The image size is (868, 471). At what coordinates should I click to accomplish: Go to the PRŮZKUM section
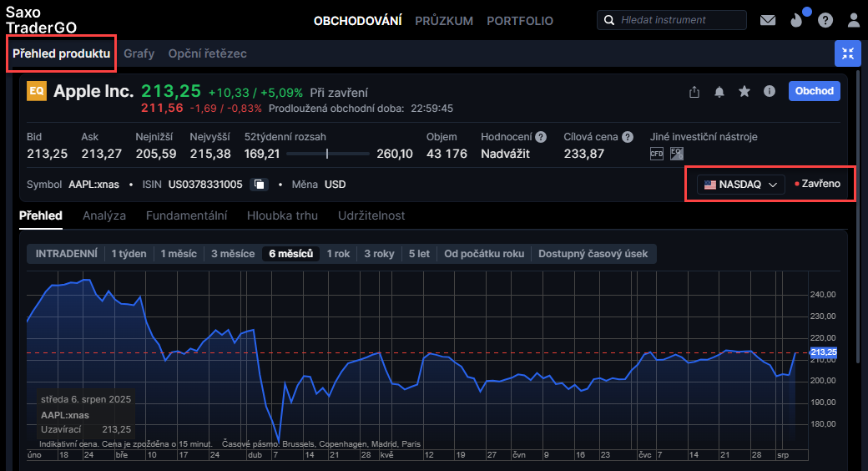coord(444,21)
